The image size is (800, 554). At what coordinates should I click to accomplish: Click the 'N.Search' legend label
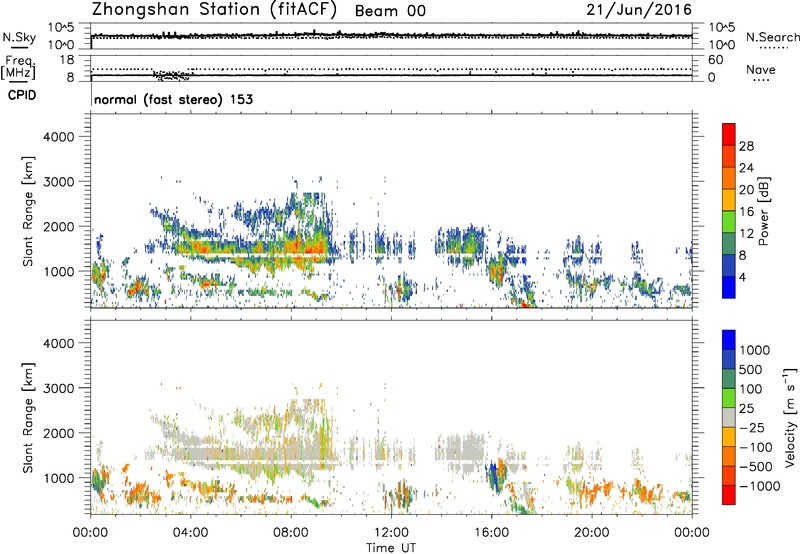point(772,37)
